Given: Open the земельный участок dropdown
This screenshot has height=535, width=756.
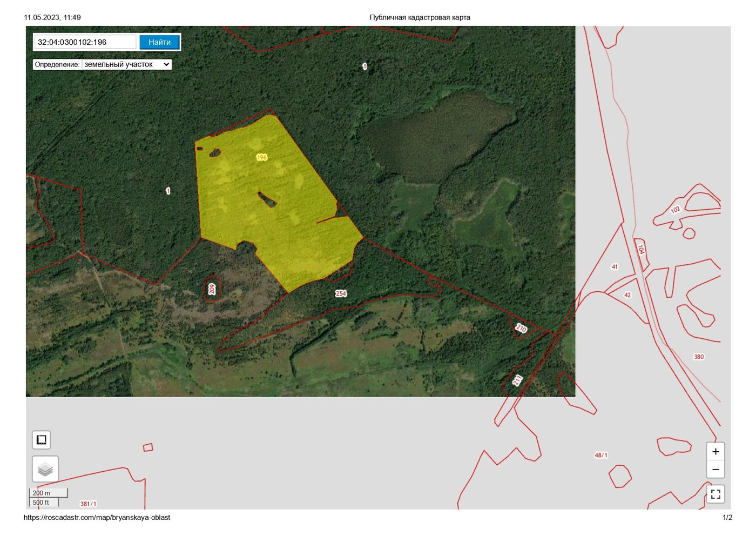Looking at the screenshot, I should (127, 64).
